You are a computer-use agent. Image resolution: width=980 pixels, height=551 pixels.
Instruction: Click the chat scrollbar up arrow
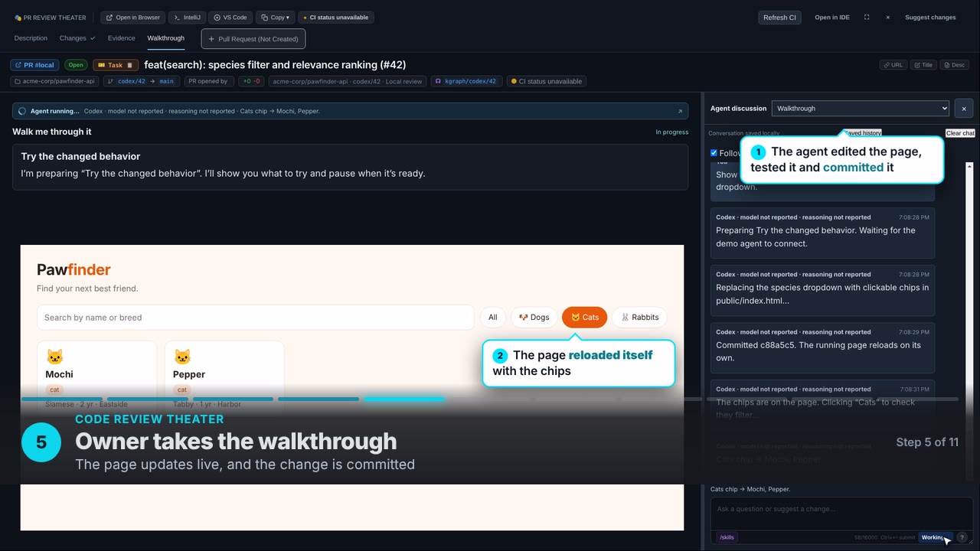969,166
